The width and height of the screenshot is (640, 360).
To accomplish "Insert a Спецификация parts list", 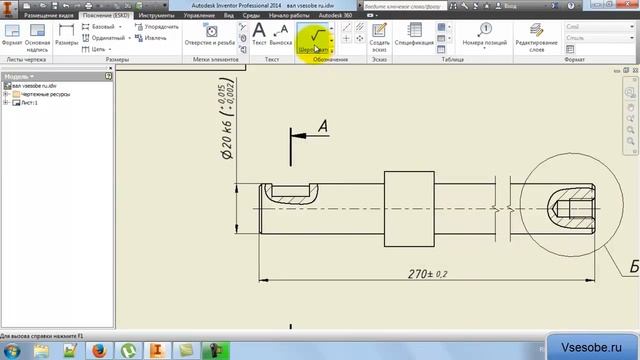I will click(x=414, y=35).
